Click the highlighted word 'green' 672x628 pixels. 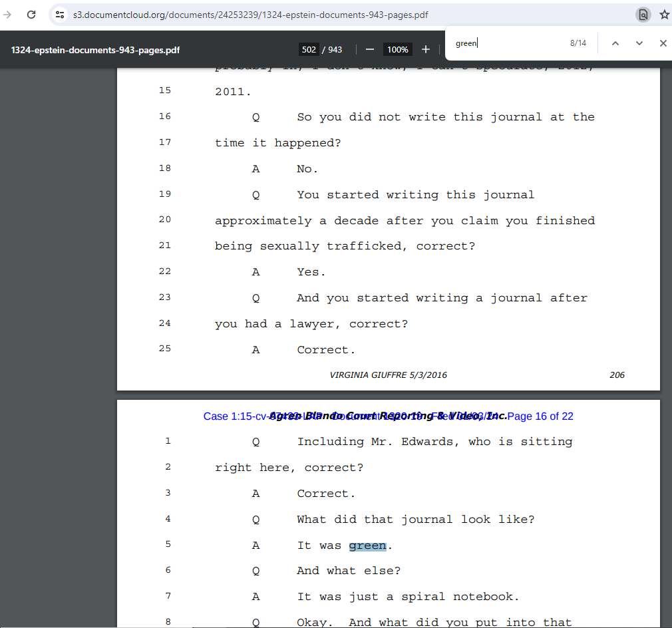click(368, 546)
